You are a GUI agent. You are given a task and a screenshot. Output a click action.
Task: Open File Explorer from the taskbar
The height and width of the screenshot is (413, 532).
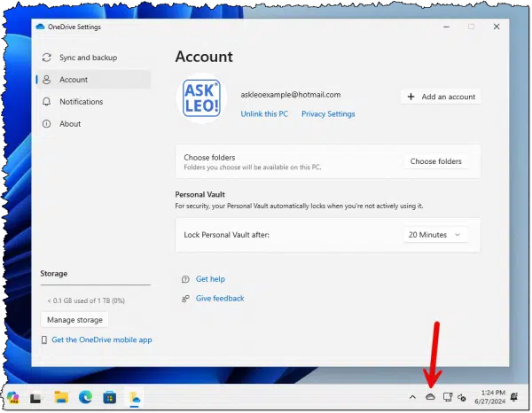point(61,397)
